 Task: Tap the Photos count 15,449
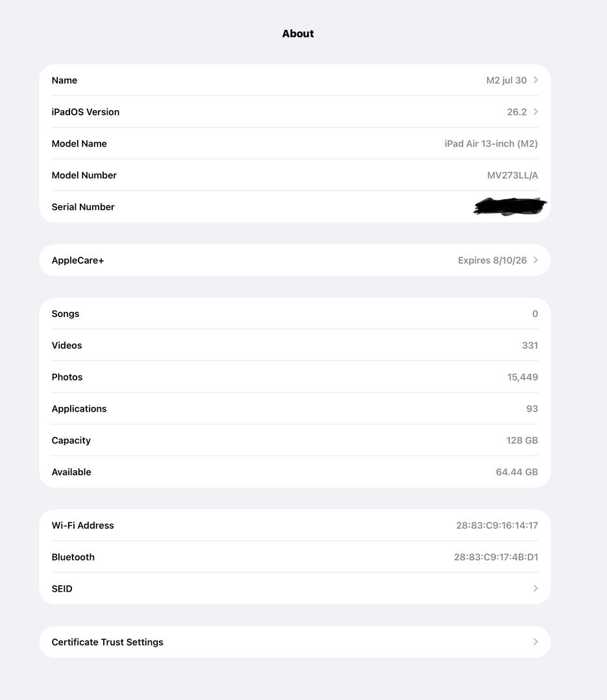tap(523, 377)
